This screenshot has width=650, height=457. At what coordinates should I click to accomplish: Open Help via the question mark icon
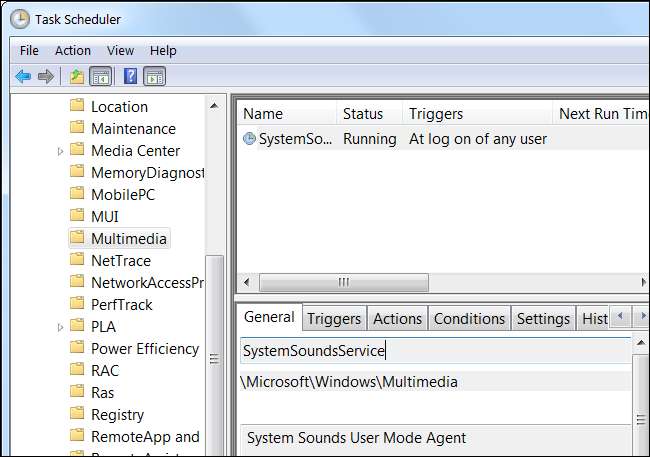pos(130,76)
